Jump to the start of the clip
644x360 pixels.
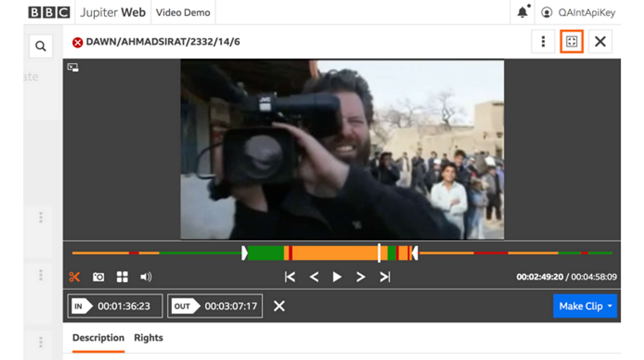pyautogui.click(x=290, y=277)
